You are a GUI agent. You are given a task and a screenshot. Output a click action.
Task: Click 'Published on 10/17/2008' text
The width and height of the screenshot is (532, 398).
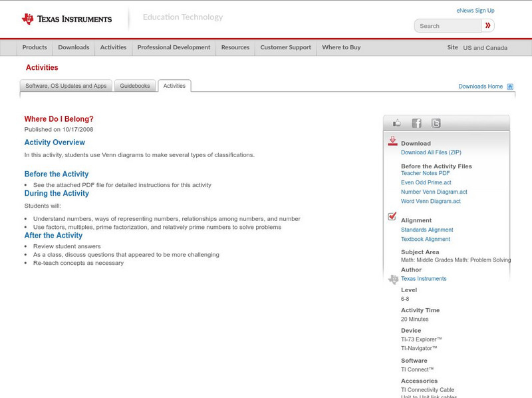(59, 129)
